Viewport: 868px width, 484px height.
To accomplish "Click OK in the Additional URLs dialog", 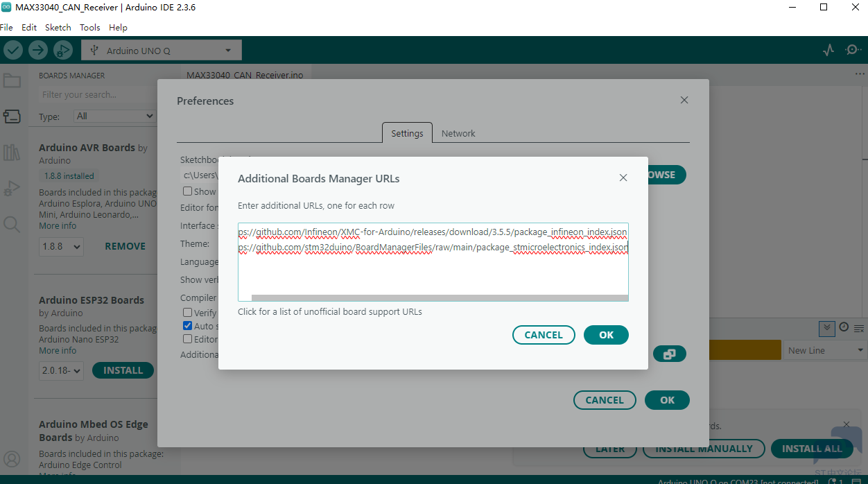I will (607, 335).
